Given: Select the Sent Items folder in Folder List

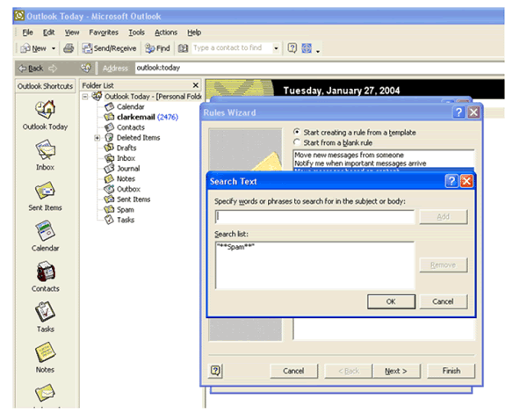Looking at the screenshot, I should (134, 199).
